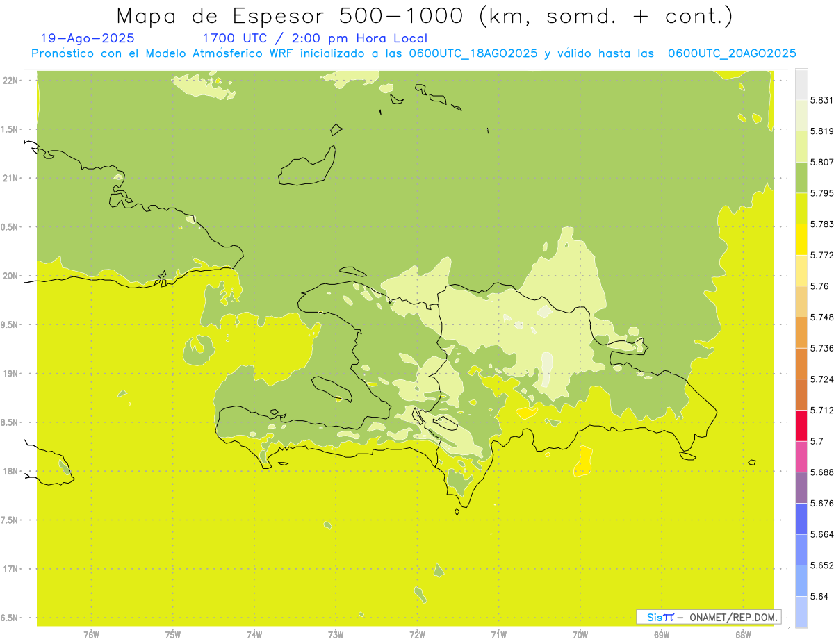Image resolution: width=834 pixels, height=644 pixels.
Task: Click the latitude label "17N"
Action: click(10, 569)
